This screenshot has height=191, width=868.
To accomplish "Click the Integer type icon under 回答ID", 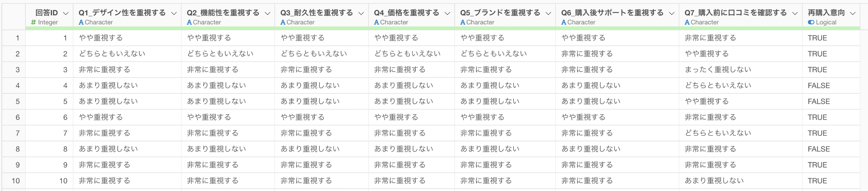I will [x=33, y=22].
